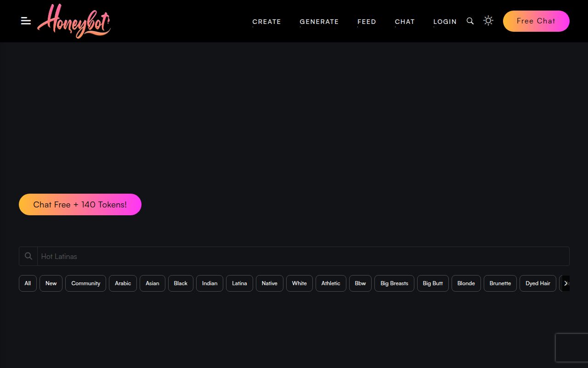Click the LOGIN link
Screen dimensions: 588x368
(x=445, y=21)
